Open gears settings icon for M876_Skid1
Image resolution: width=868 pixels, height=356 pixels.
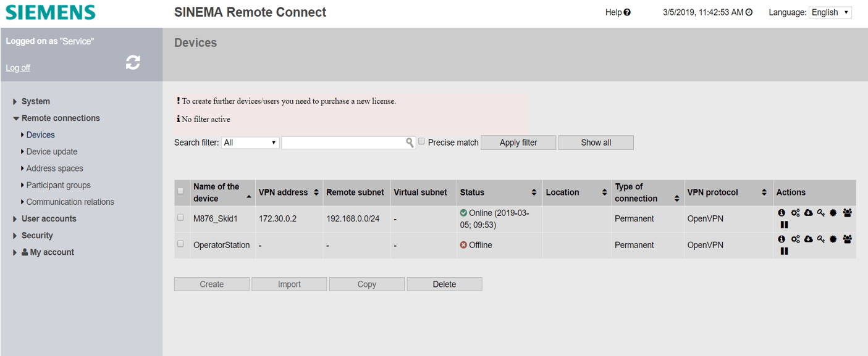point(795,213)
